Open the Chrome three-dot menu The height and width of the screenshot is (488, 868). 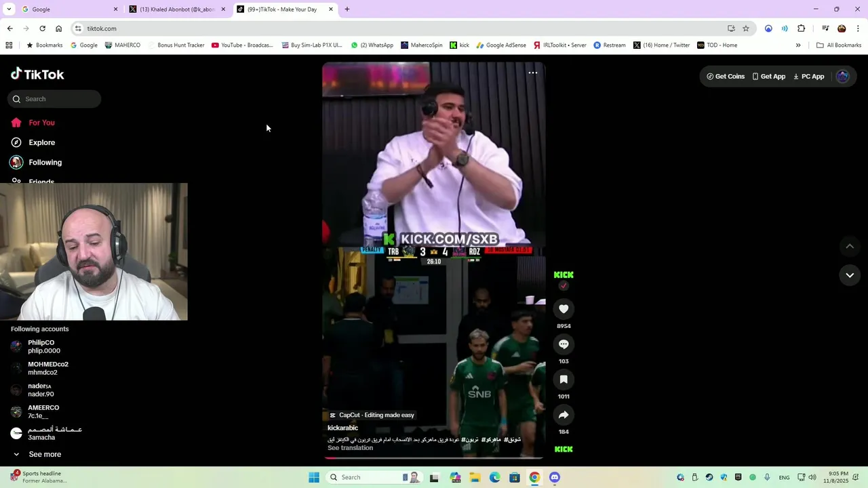click(858, 28)
